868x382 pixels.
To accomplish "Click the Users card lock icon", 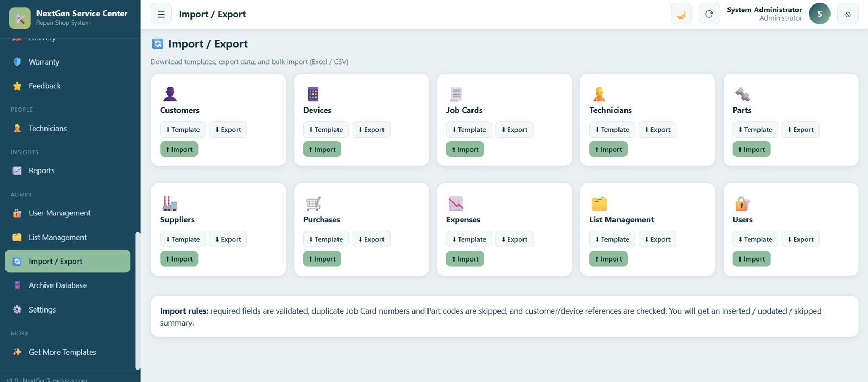I will [742, 203].
